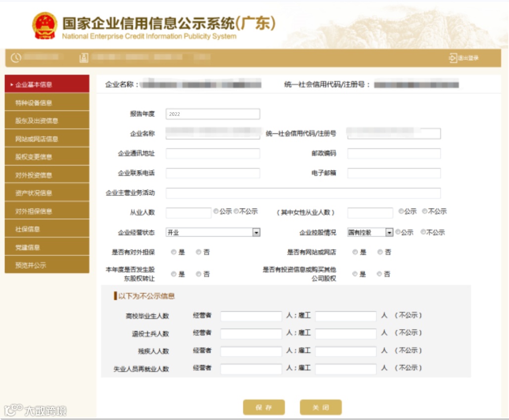The width and height of the screenshot is (509, 420).
Task: Focus 残疾人人数 雇工 input field
Action: (x=346, y=351)
